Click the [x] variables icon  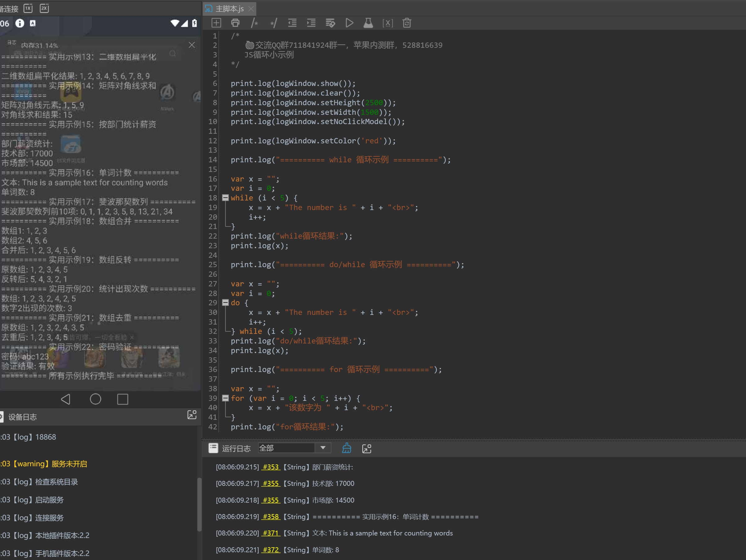pos(387,23)
